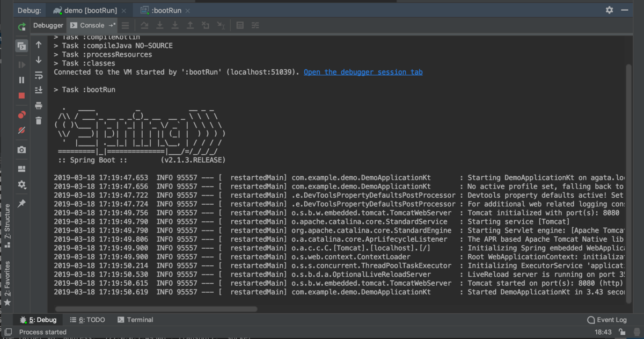The height and width of the screenshot is (339, 644).
Task: Open the Evaluate Expression calculator
Action: click(x=240, y=25)
